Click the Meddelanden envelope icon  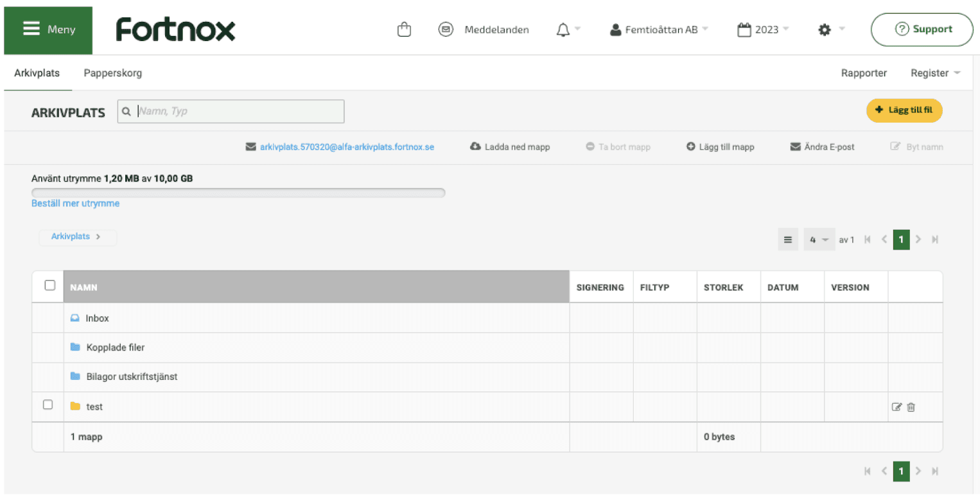pos(446,30)
